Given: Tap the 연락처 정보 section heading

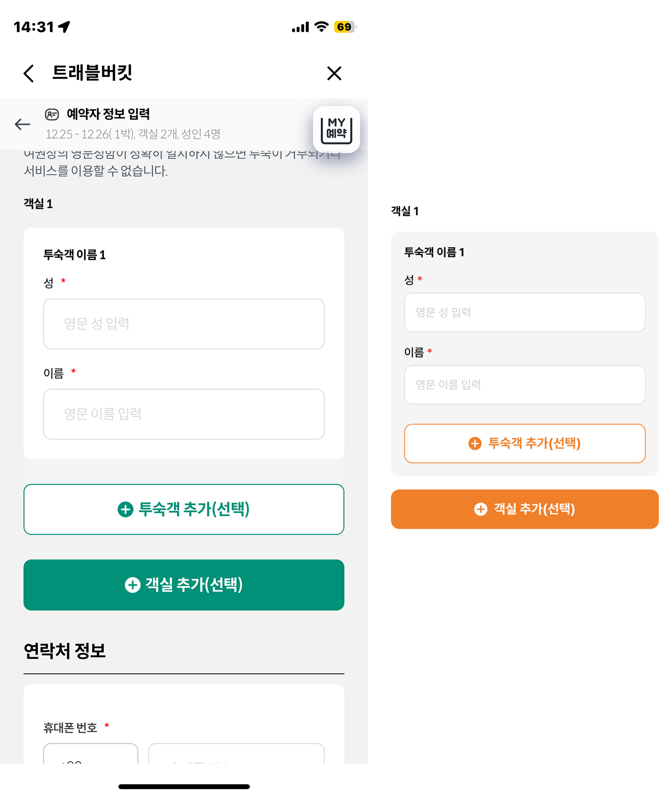Looking at the screenshot, I should (65, 651).
